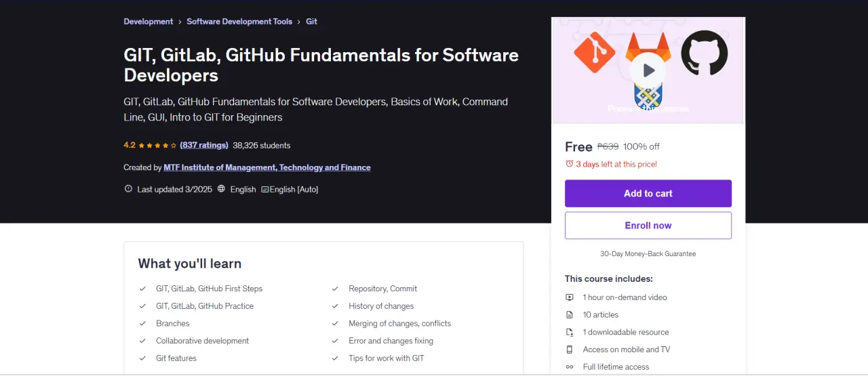868x376 pixels.
Task: Click 1 hour on-demand video text
Action: (x=625, y=297)
